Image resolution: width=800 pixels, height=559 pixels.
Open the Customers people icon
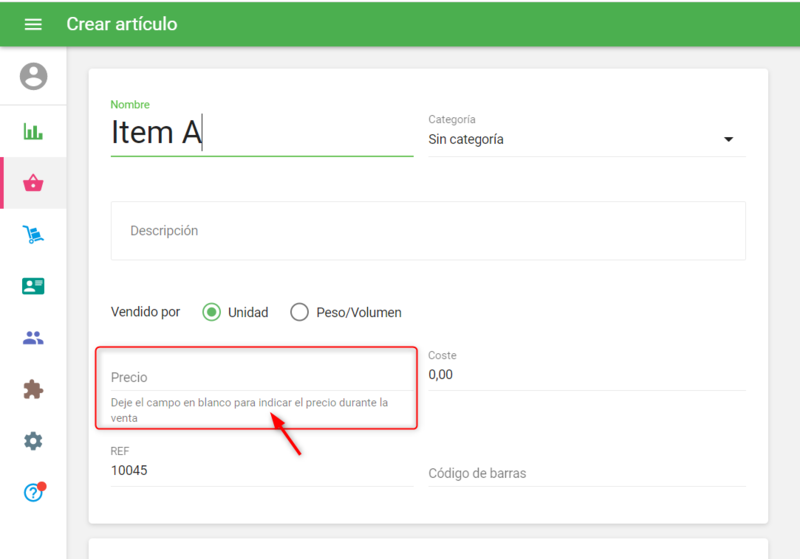(x=33, y=338)
